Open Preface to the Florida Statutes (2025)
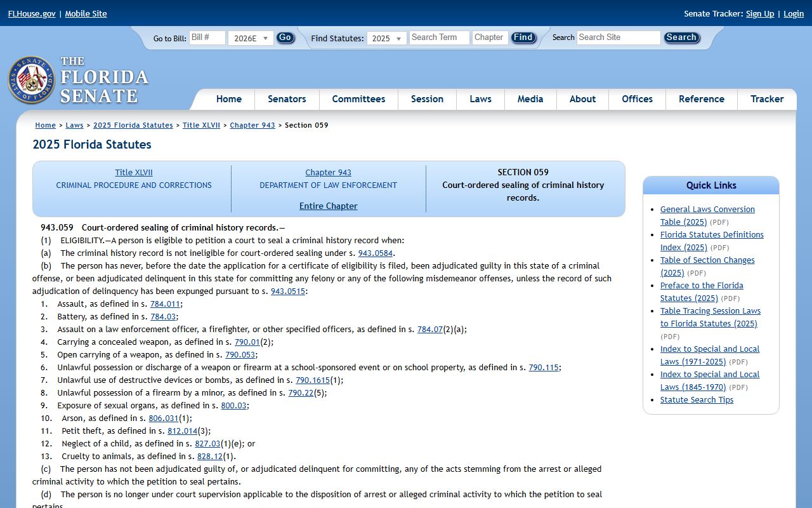 [702, 291]
